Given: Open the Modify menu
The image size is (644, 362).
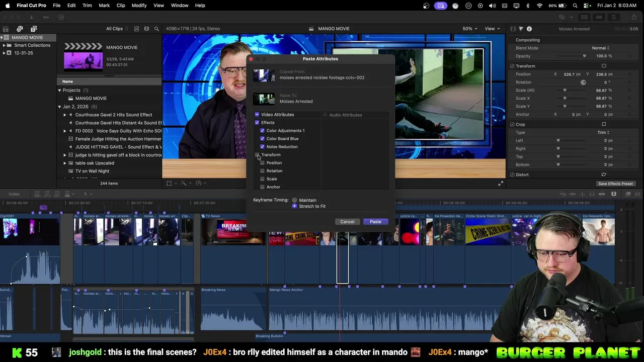Looking at the screenshot, I should point(139,6).
